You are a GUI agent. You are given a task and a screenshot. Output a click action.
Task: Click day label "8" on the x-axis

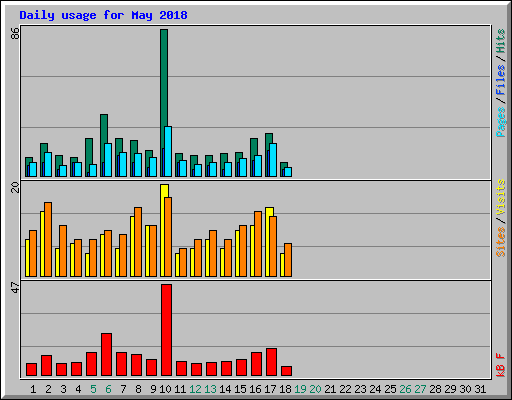pyautogui.click(x=138, y=389)
